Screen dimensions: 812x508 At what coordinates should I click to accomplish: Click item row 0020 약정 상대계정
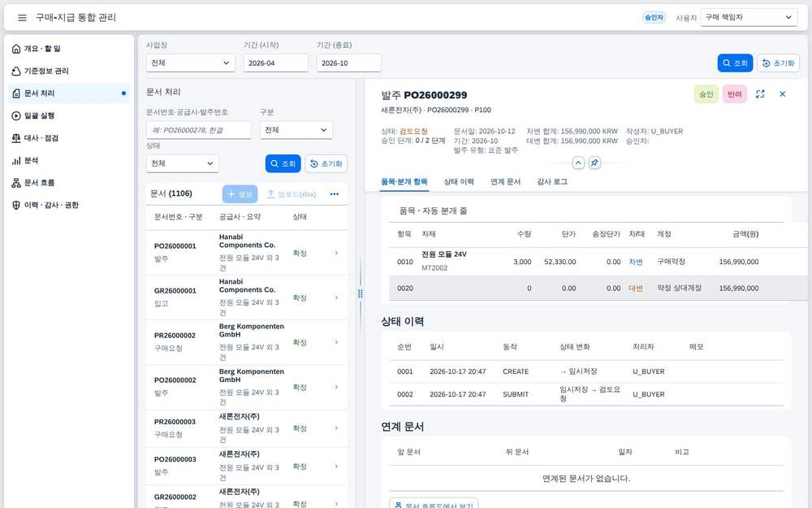point(598,289)
